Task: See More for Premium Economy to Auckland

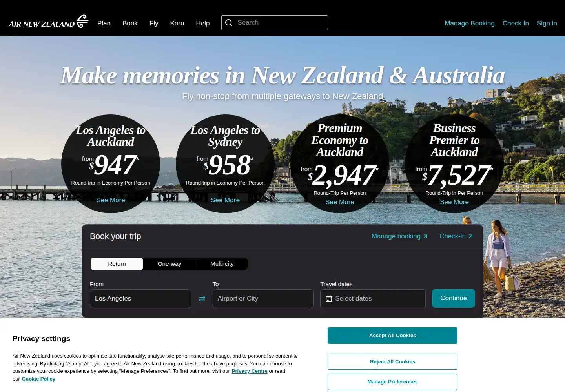Action: pyautogui.click(x=340, y=202)
